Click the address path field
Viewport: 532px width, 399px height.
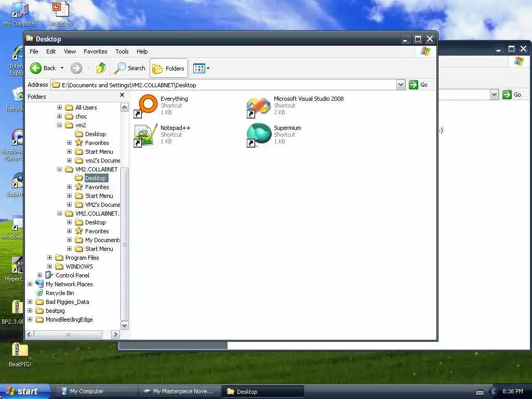223,85
